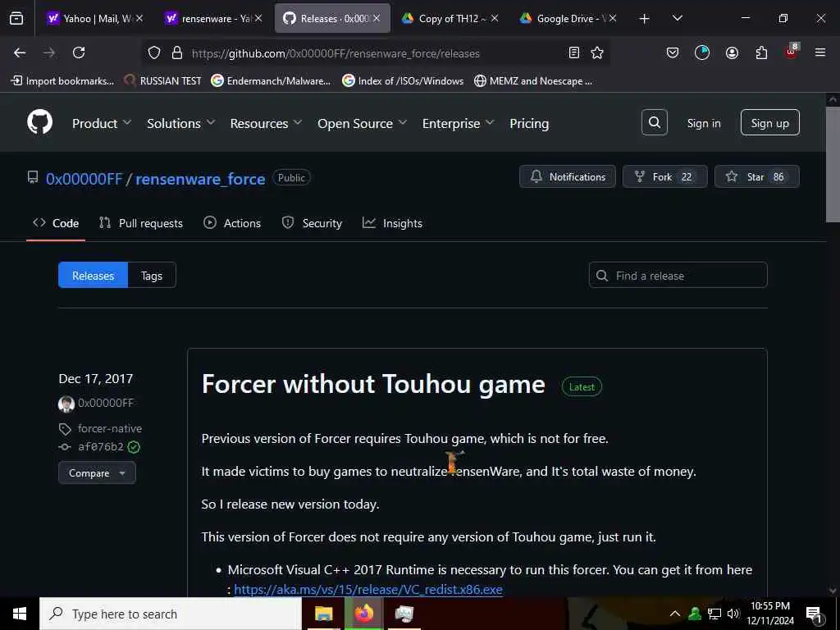Expand the Resources dropdown
This screenshot has height=630, width=840.
pyautogui.click(x=266, y=123)
